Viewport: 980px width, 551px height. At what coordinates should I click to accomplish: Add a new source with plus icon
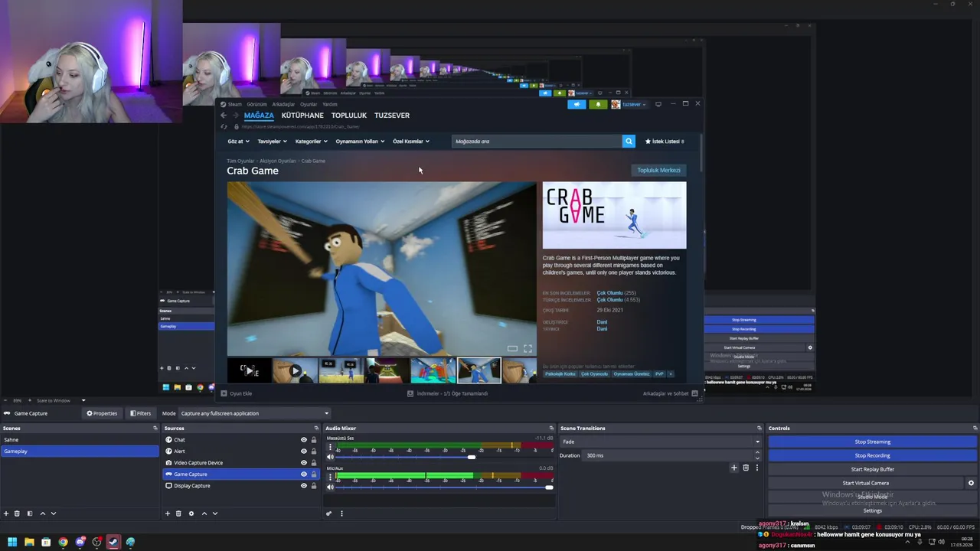pos(168,514)
